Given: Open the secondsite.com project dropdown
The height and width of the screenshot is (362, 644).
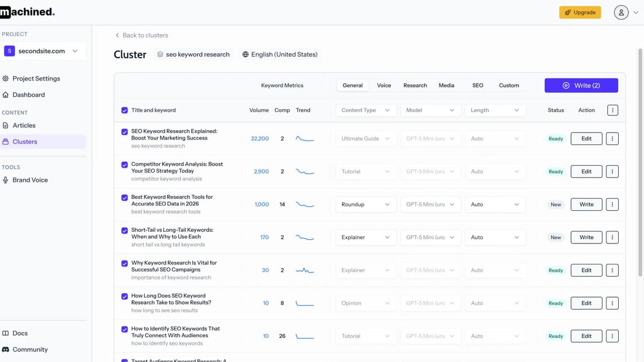Looking at the screenshot, I should (x=43, y=51).
